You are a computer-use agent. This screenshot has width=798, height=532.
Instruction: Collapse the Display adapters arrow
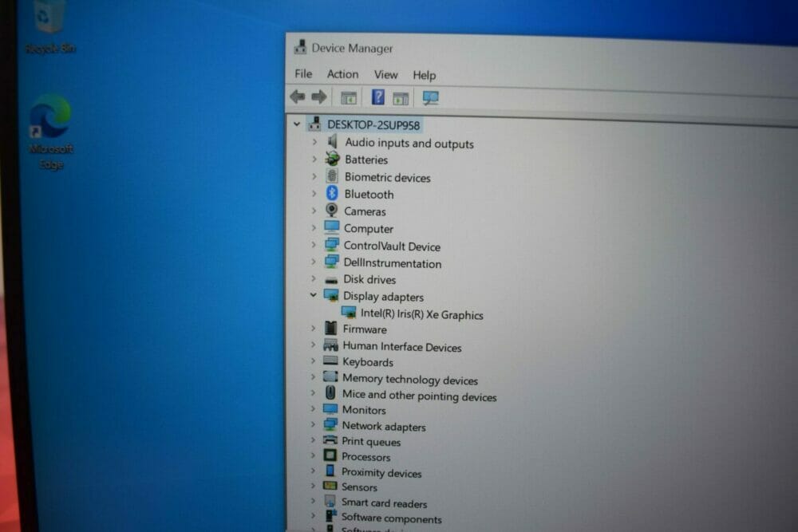click(314, 295)
